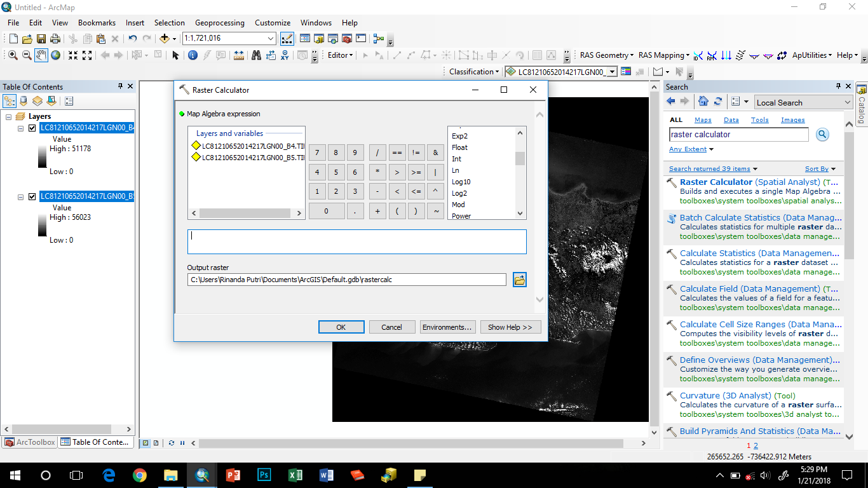Select the Find binoculars tool

coord(256,55)
